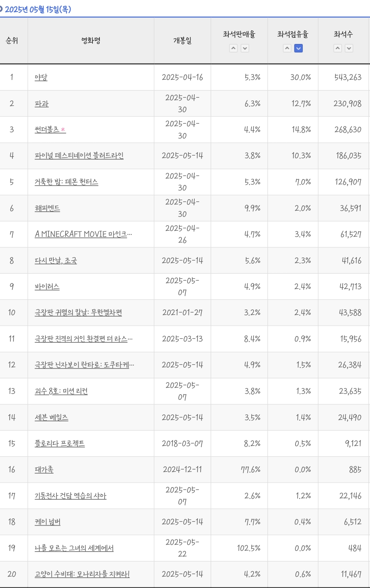Click the active 좌석점유율 descending sort arrow
Screen dimensions: 370x588
[298, 49]
